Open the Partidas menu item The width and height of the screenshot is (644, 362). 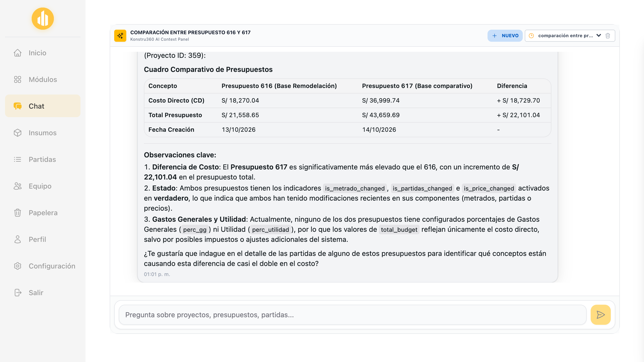[x=43, y=159]
